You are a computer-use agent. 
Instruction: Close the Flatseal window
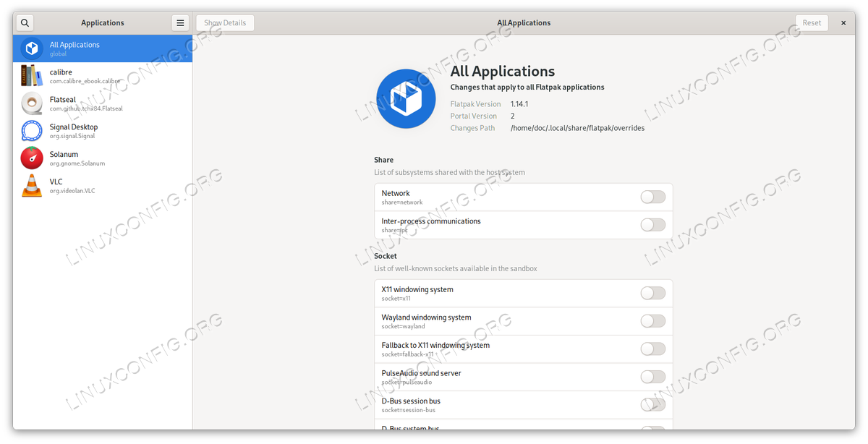tap(843, 22)
